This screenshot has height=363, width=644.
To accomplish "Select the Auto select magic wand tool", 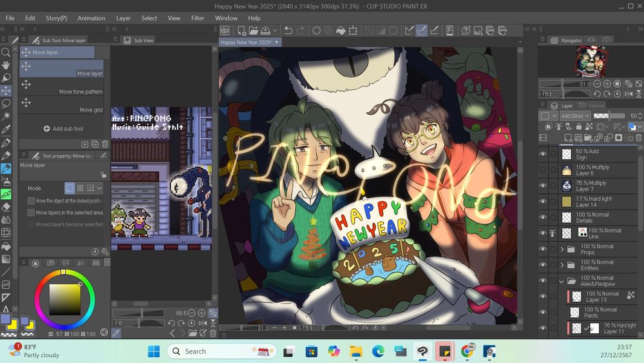I will (x=6, y=116).
